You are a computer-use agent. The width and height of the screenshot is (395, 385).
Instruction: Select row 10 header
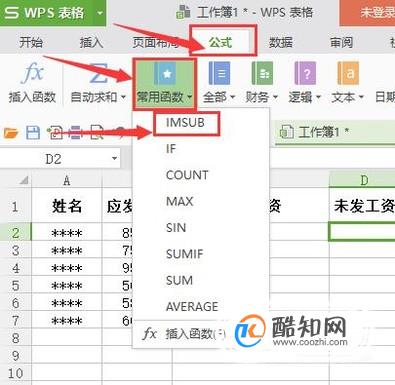(x=15, y=373)
